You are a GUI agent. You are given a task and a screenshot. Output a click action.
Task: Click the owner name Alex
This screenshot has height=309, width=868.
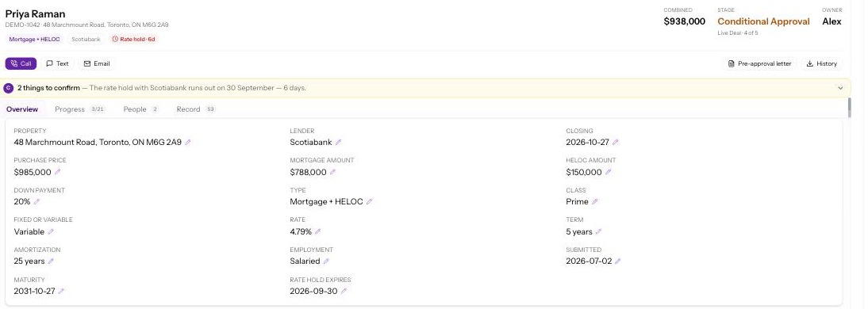pyautogui.click(x=832, y=21)
